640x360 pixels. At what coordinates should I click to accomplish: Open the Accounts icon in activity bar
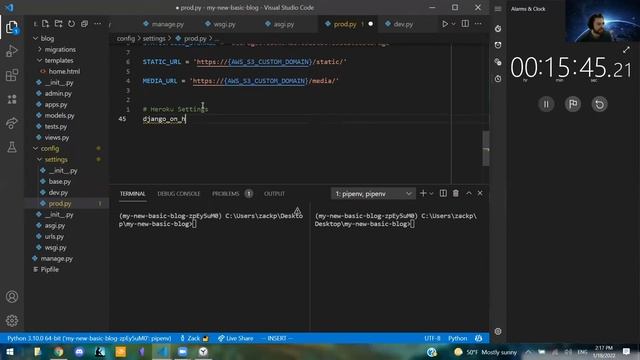pos(12,297)
